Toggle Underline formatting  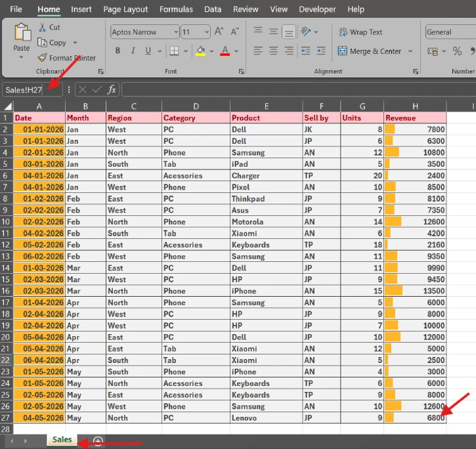point(148,51)
